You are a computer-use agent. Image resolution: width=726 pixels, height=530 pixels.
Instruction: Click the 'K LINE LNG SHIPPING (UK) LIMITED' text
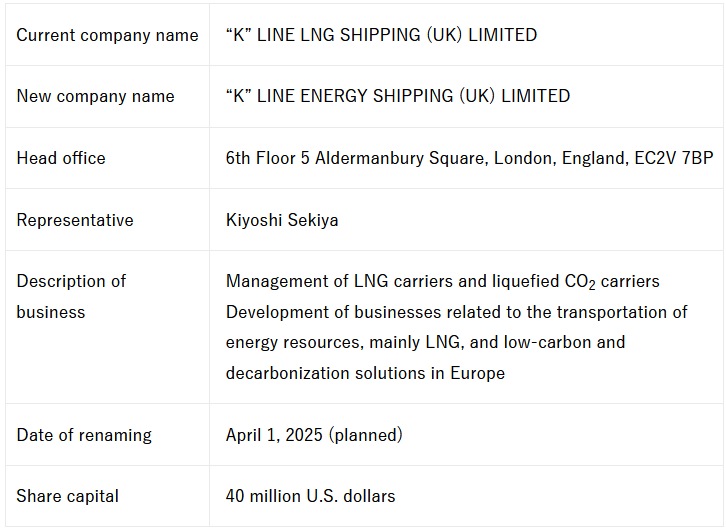click(381, 35)
